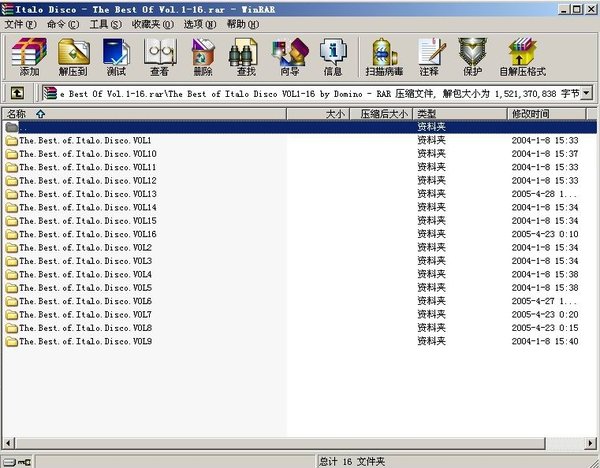Select The.Best.of.Italo.Disco.VOL4 row
This screenshot has width=600, height=468.
click(300, 274)
